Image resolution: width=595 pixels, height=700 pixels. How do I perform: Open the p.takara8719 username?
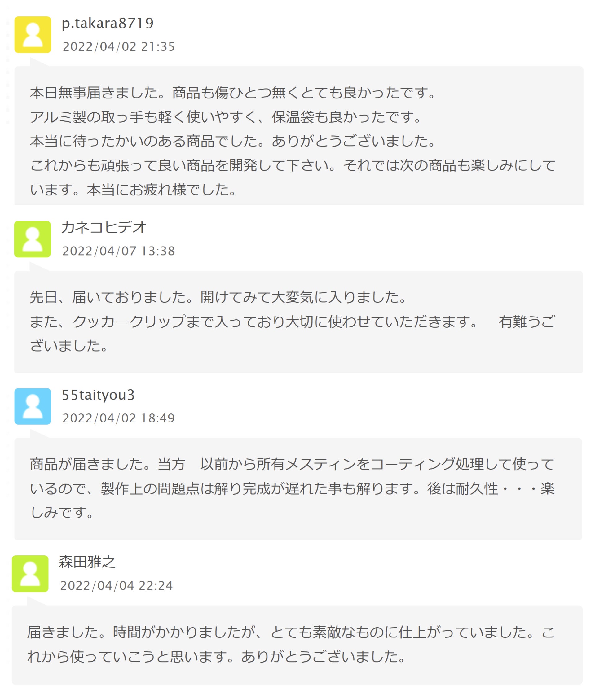tap(108, 23)
